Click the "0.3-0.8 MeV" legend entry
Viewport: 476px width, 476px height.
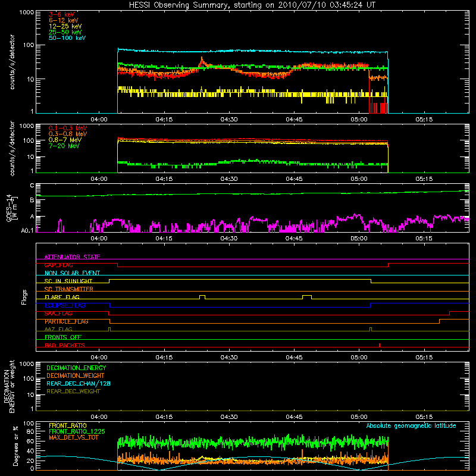[x=68, y=134]
